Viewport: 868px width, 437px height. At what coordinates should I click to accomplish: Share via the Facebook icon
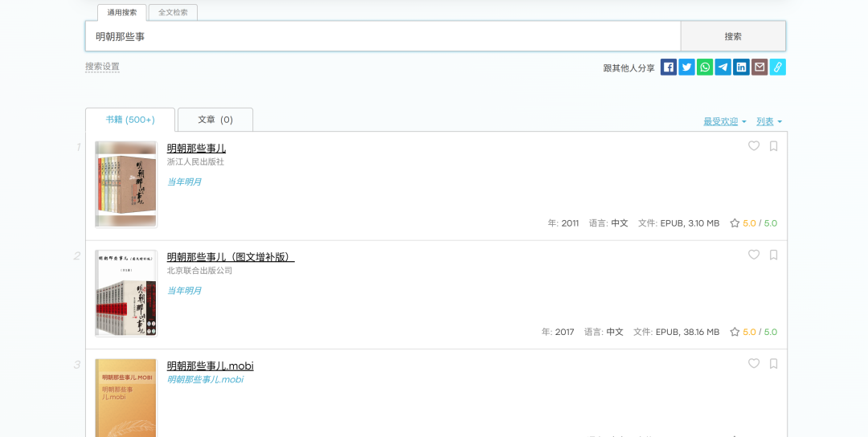(x=669, y=67)
